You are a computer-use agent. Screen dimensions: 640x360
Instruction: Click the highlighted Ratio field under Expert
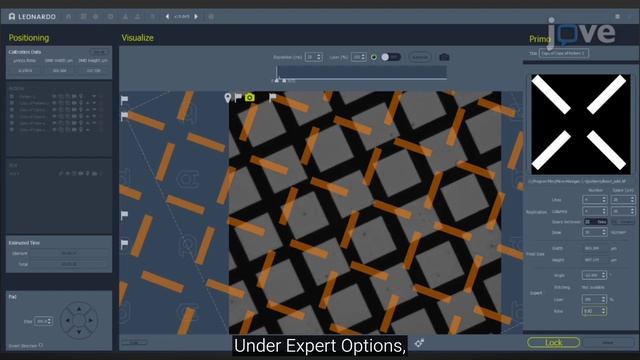click(x=594, y=311)
